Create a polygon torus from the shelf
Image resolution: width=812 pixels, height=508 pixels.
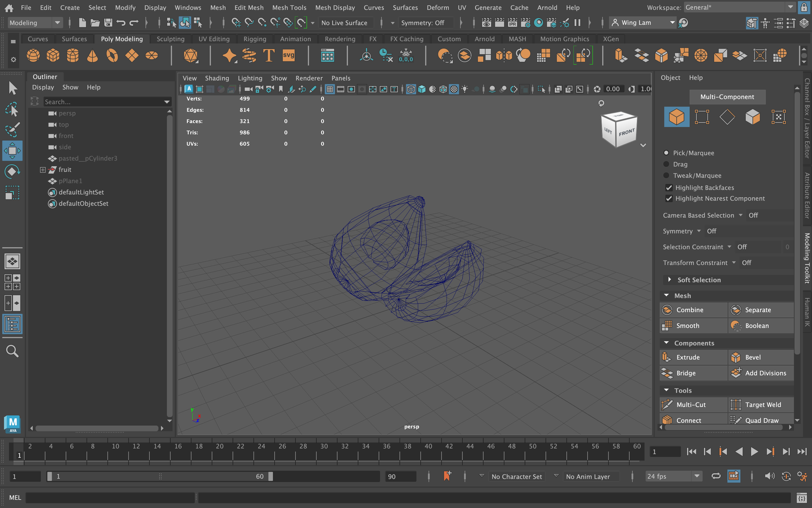pos(112,55)
